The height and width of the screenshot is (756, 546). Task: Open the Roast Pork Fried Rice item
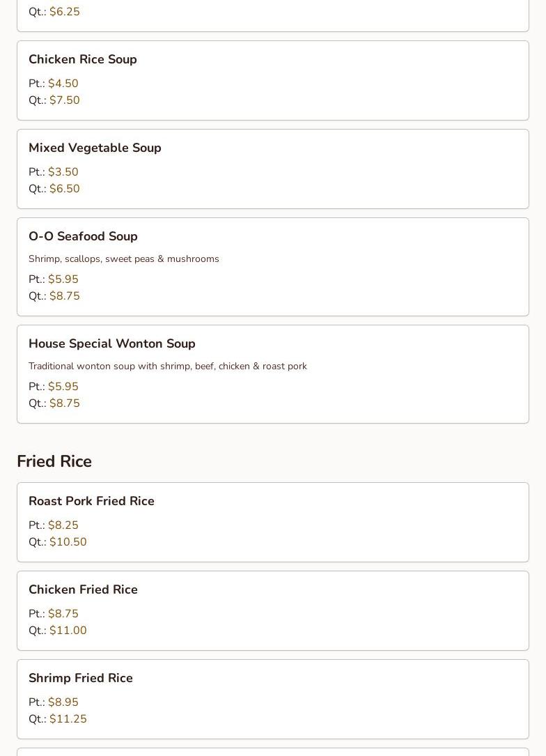pos(91,501)
